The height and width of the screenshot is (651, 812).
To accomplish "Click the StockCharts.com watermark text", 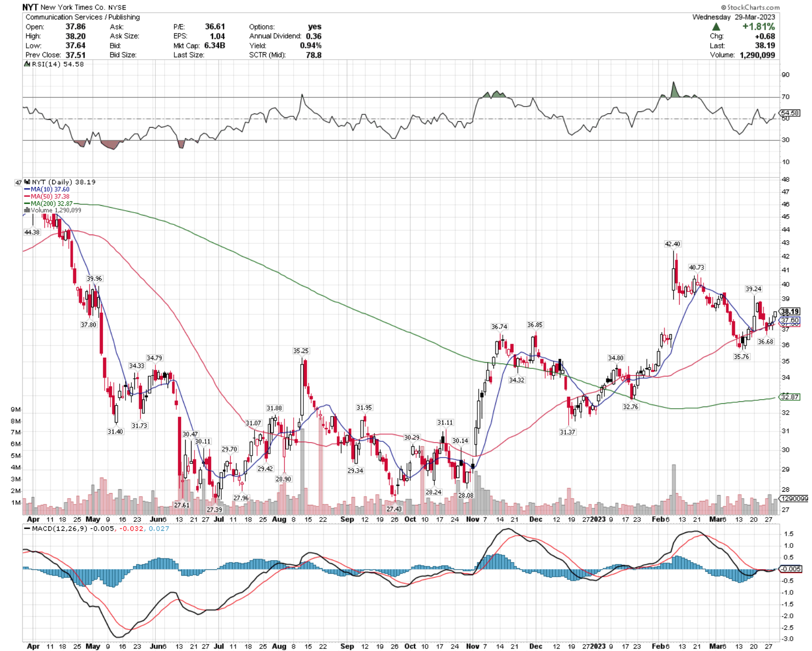I will click(750, 7).
